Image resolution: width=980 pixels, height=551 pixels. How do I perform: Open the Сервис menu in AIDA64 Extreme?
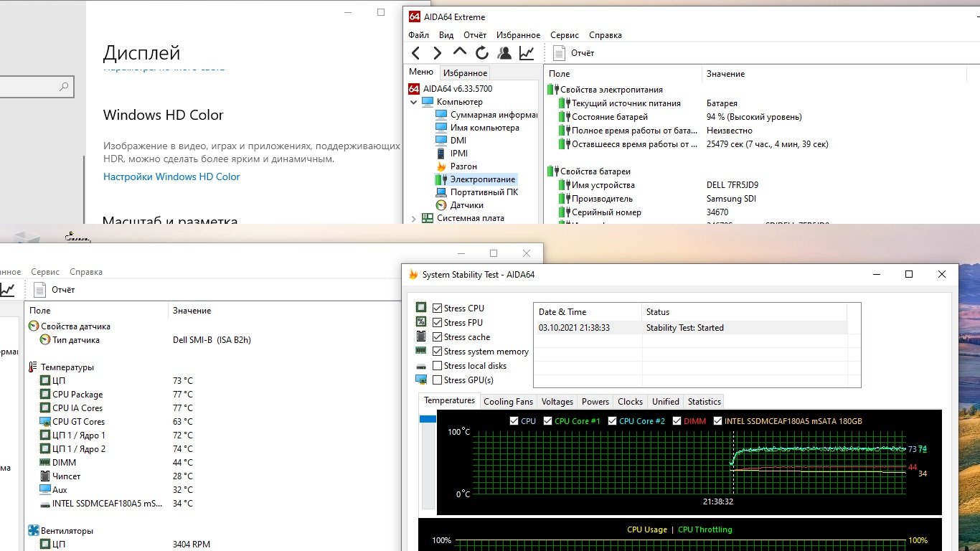pyautogui.click(x=565, y=35)
